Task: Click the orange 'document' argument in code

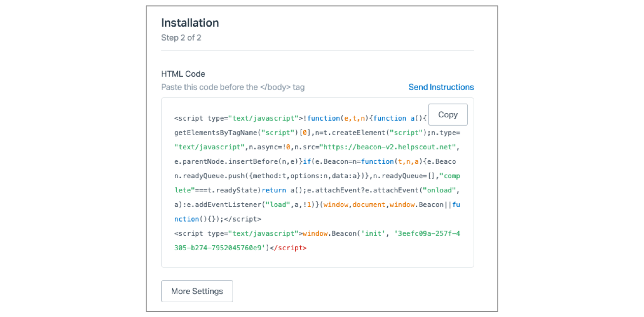Action: (368, 205)
